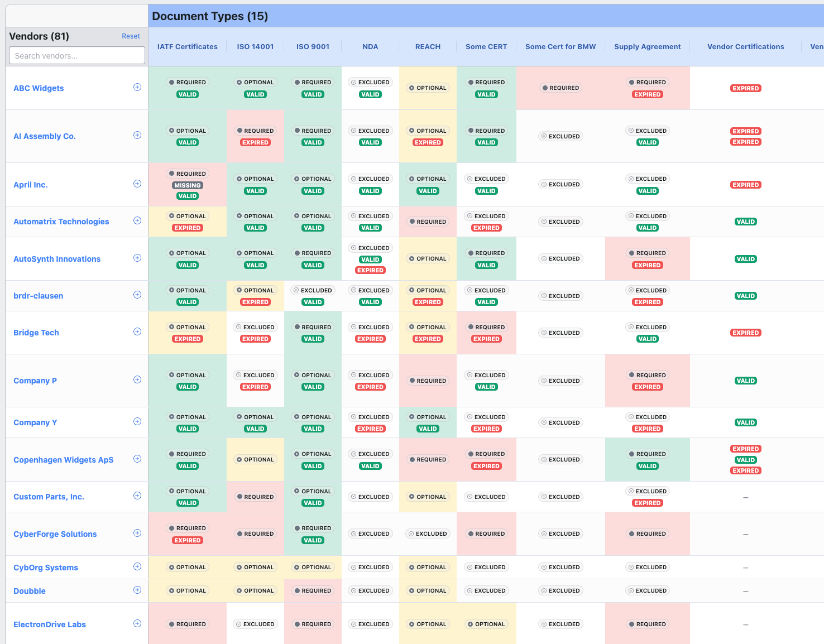Click the Search vendors input field
Screen dimensions: 824x644
[76, 55]
